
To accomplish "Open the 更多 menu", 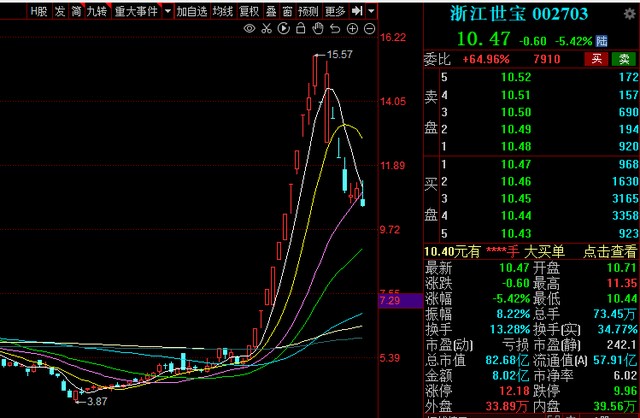I will click(x=335, y=12).
